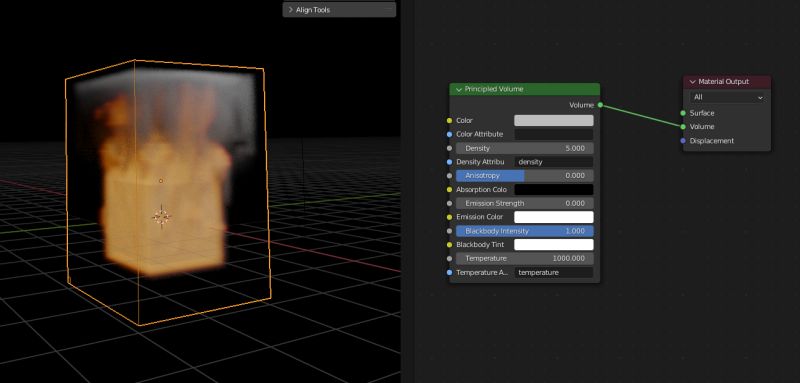Viewport: 800px width, 383px height.
Task: Open the Blackbody Tint swatch
Action: tap(554, 245)
